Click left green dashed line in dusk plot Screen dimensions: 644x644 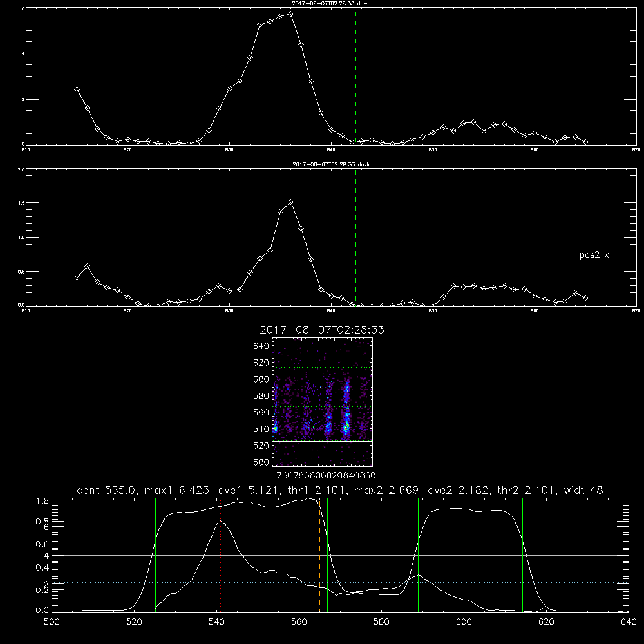pos(205,237)
